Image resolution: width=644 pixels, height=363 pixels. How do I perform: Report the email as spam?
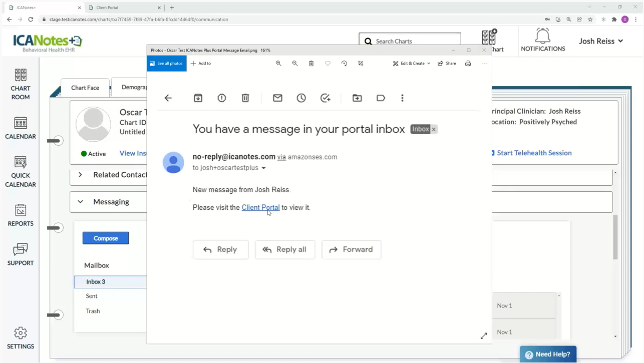[222, 98]
